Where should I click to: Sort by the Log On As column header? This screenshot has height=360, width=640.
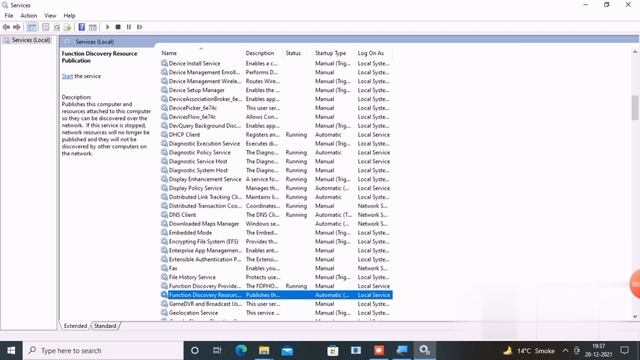pyautogui.click(x=371, y=53)
